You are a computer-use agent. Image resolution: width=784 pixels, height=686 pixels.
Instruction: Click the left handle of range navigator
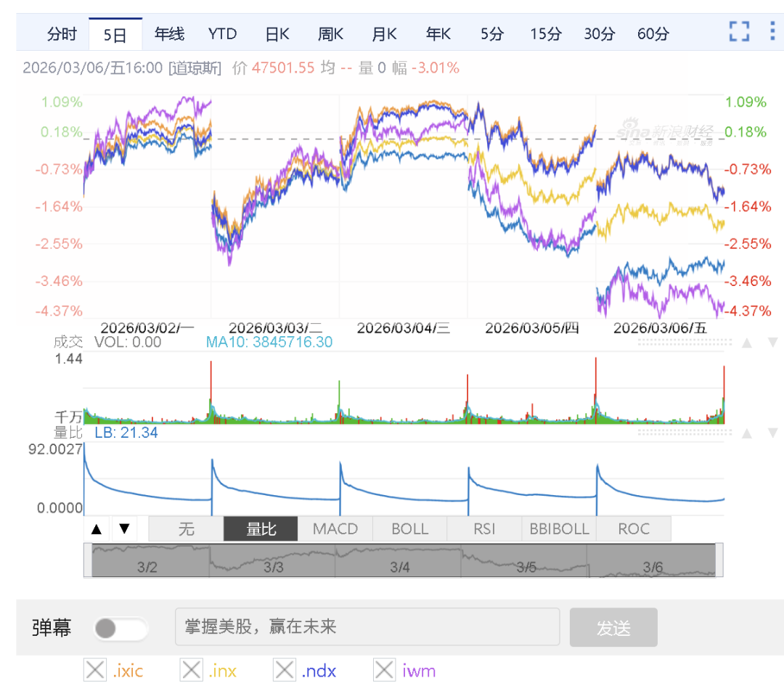(x=88, y=560)
